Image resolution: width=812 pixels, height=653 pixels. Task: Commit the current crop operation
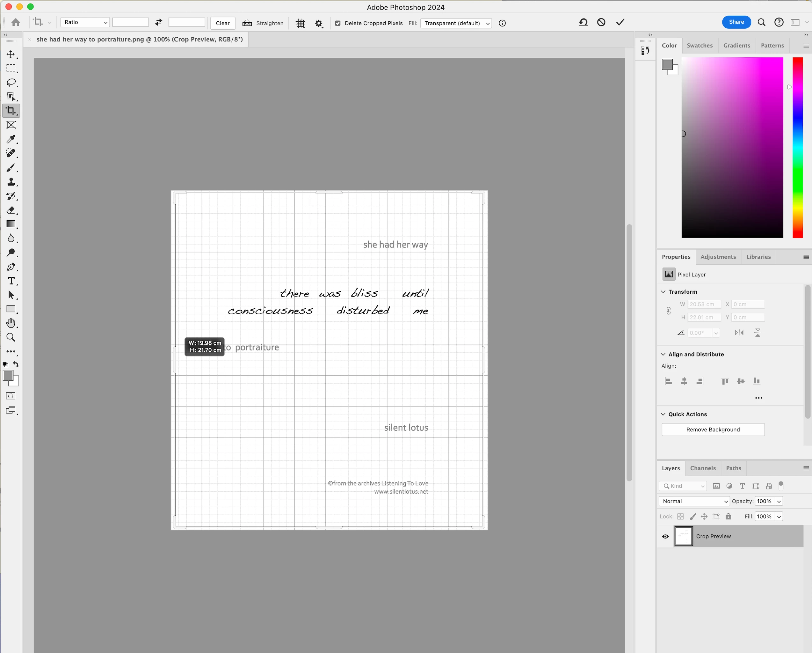tap(620, 23)
